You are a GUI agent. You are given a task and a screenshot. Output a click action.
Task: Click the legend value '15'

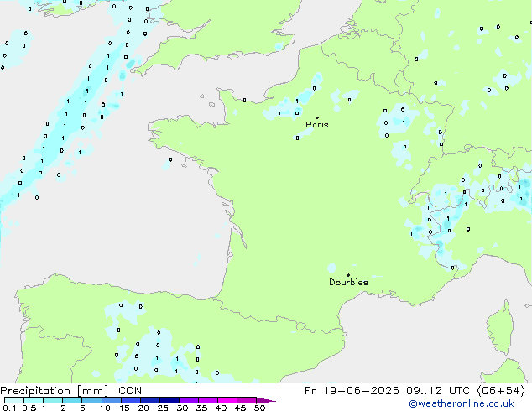pos(124,408)
